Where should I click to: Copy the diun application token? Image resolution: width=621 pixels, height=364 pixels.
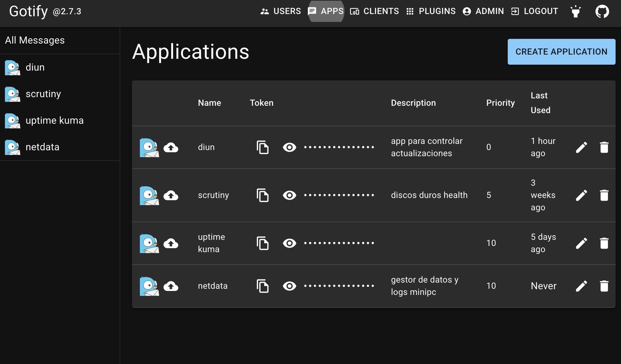click(x=262, y=147)
